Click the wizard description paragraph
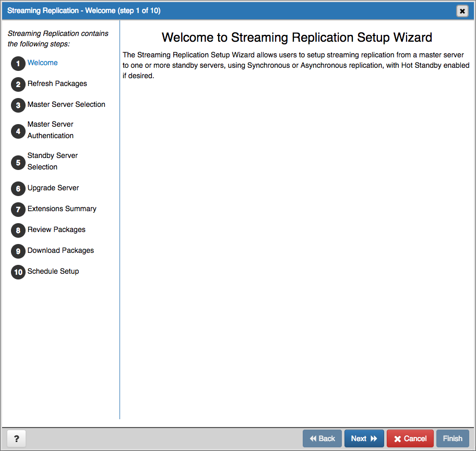This screenshot has width=476, height=451. pyautogui.click(x=296, y=65)
